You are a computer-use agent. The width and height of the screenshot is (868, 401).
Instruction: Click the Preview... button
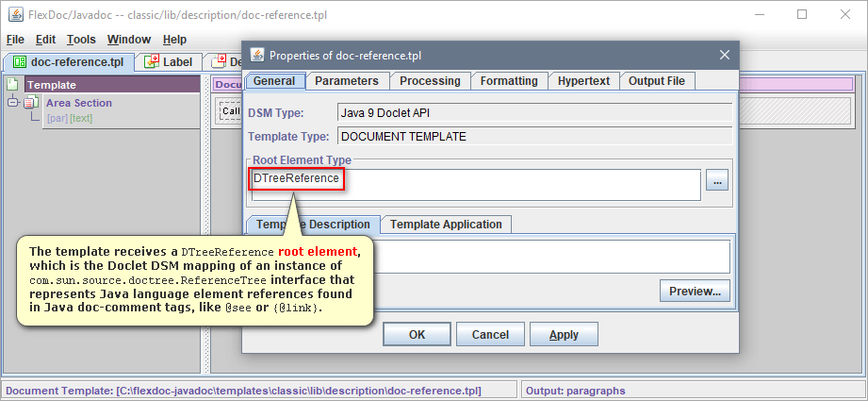695,292
